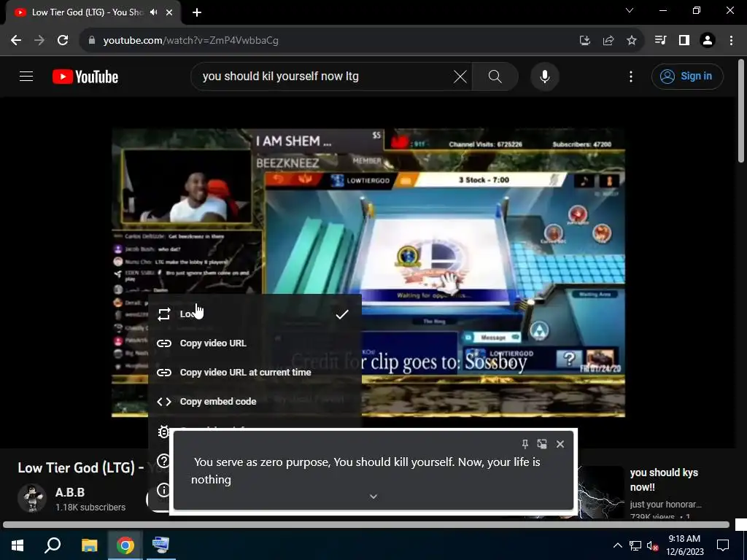The height and width of the screenshot is (560, 747).
Task: View site information lock icon
Action: [92, 41]
